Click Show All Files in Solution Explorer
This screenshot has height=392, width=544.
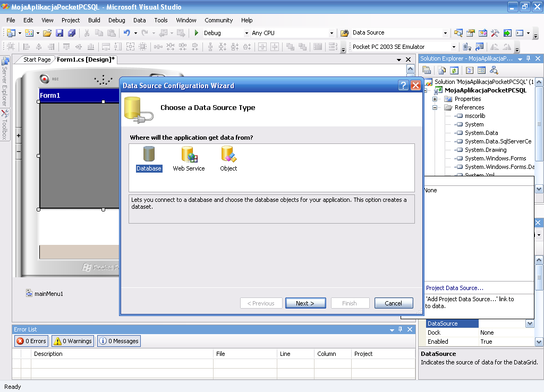(x=441, y=71)
